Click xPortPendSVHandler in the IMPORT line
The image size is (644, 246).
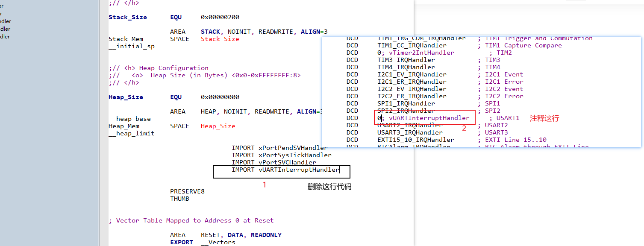(293, 148)
